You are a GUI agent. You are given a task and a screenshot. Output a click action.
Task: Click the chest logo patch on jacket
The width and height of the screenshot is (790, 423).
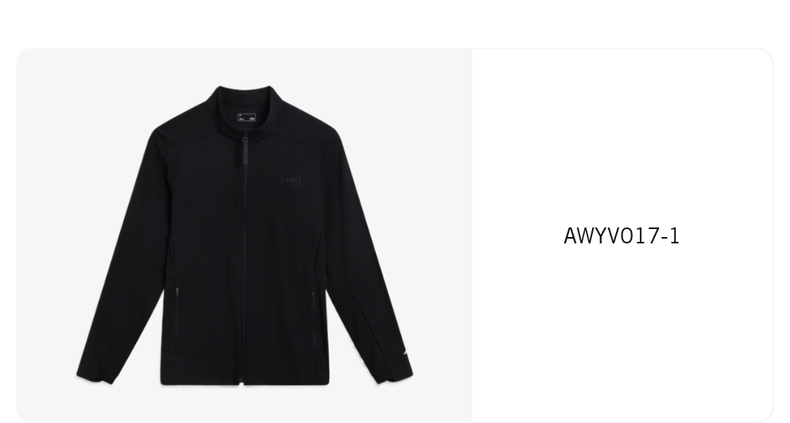[x=291, y=179]
